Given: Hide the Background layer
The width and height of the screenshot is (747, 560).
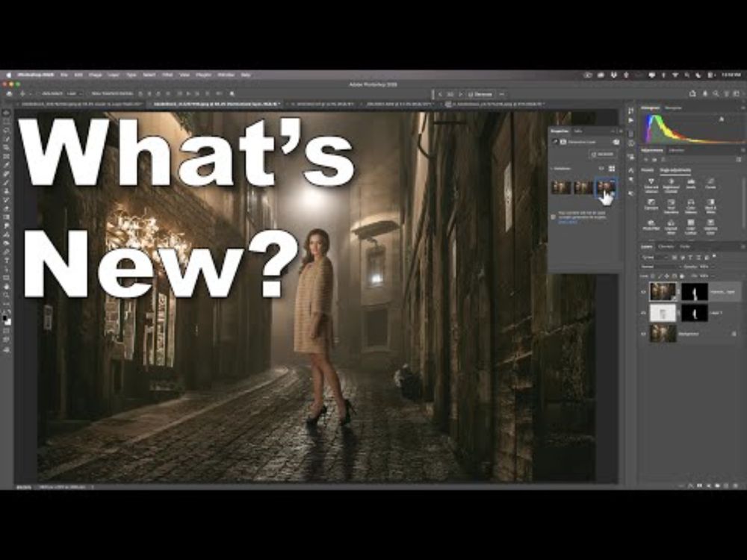Looking at the screenshot, I should tap(643, 334).
